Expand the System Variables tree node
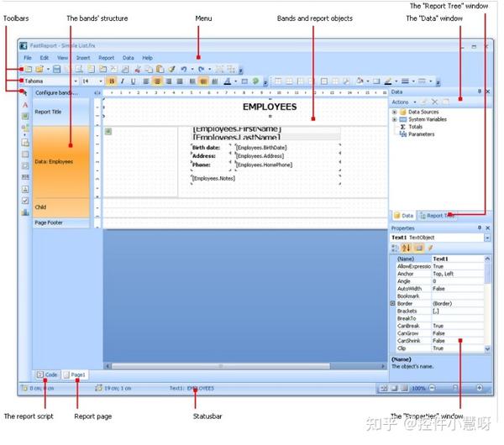The height and width of the screenshot is (445, 504). coord(395,119)
